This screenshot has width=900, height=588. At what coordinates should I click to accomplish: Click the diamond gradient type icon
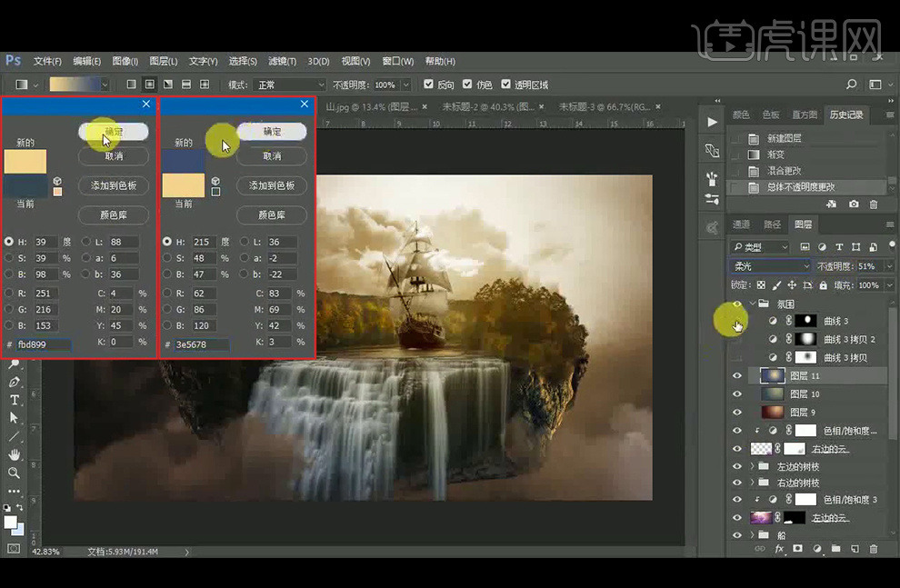point(205,85)
